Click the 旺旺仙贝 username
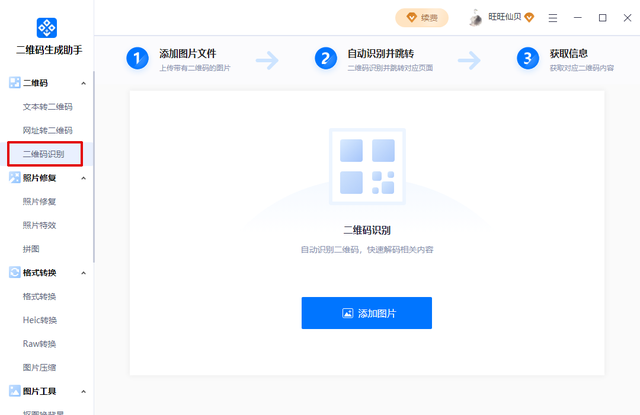The width and height of the screenshot is (640, 415). tap(504, 17)
